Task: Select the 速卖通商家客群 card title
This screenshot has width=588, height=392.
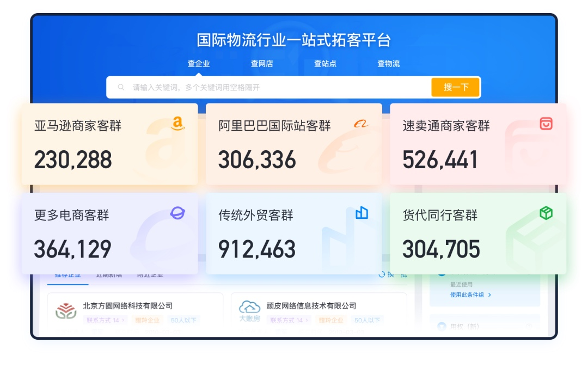Action: (x=446, y=126)
